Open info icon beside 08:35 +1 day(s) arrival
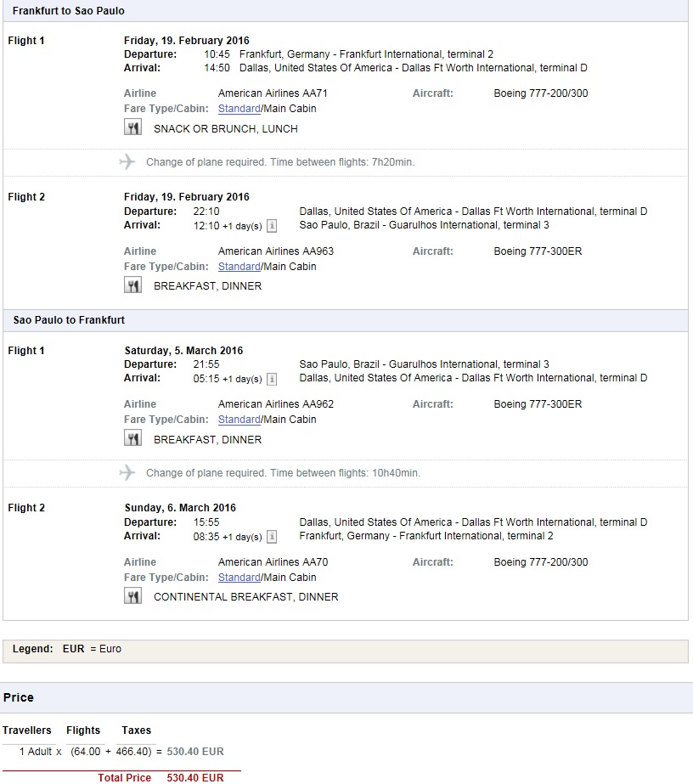Screen dimensions: 693x784 (272, 537)
